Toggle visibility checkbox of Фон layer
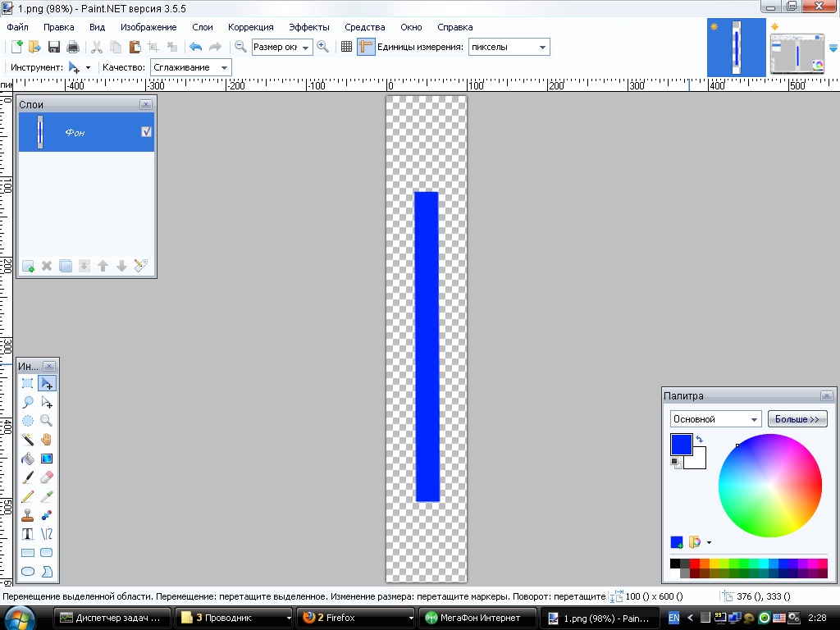Screen dimensions: 840x630 146,132
